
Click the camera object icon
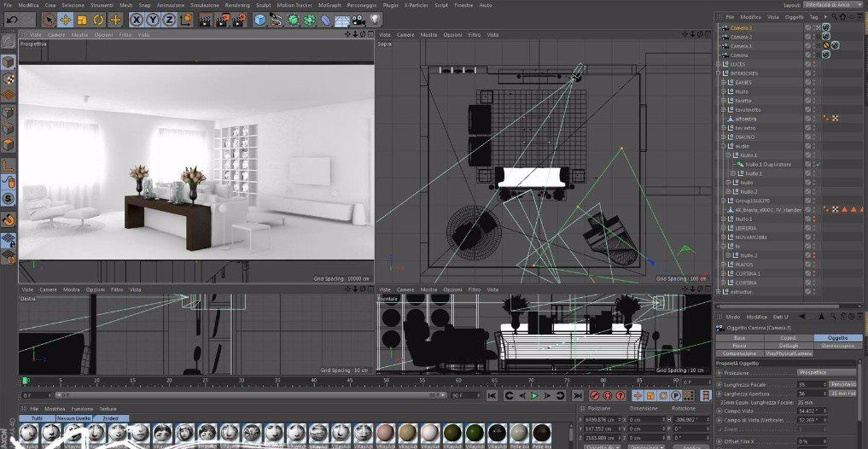click(358, 19)
